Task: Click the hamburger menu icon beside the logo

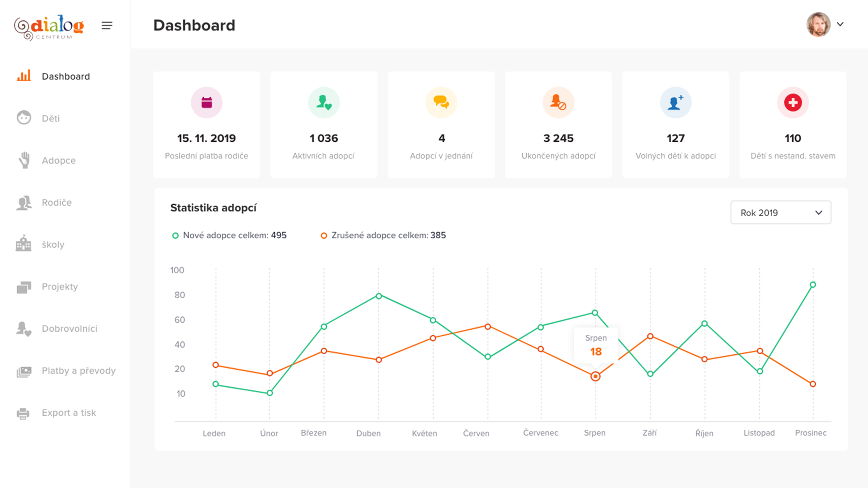Action: (x=107, y=26)
